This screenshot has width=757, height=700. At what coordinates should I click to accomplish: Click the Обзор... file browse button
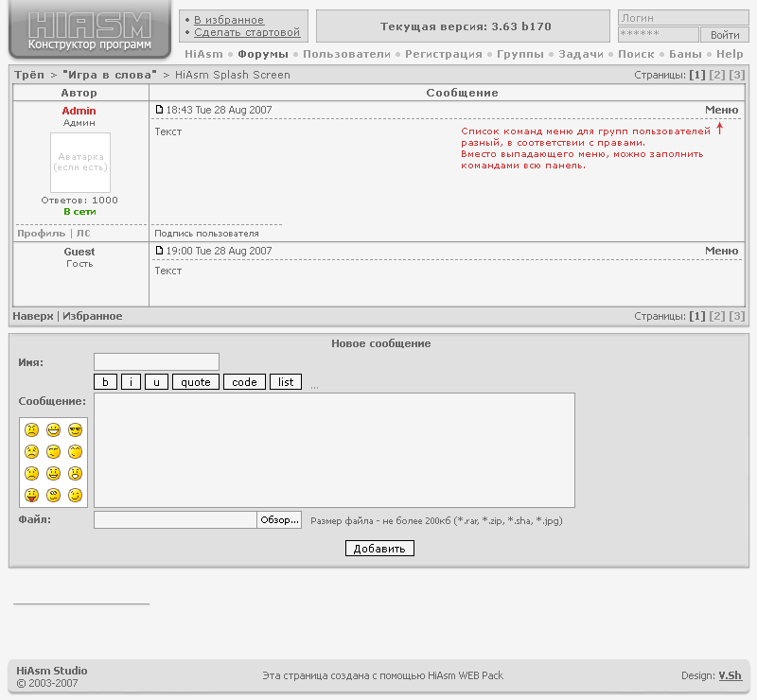click(x=279, y=520)
